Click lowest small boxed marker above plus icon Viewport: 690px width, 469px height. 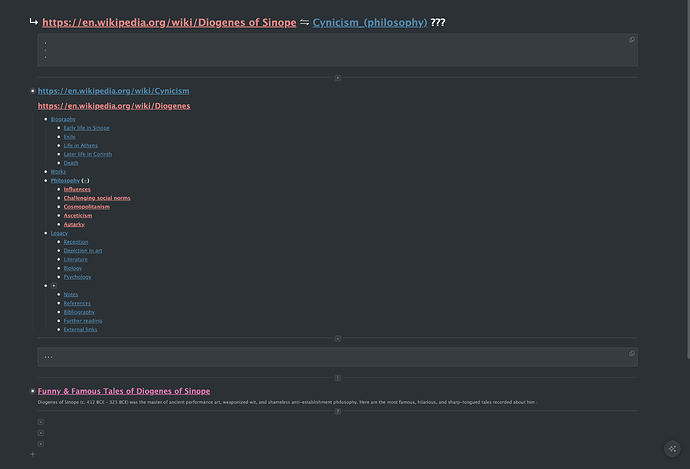click(x=40, y=444)
